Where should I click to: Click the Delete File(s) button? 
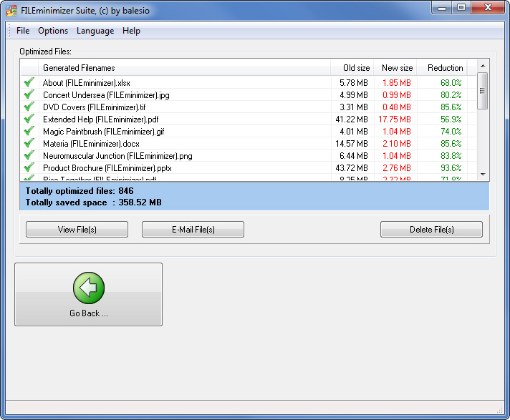tap(432, 230)
